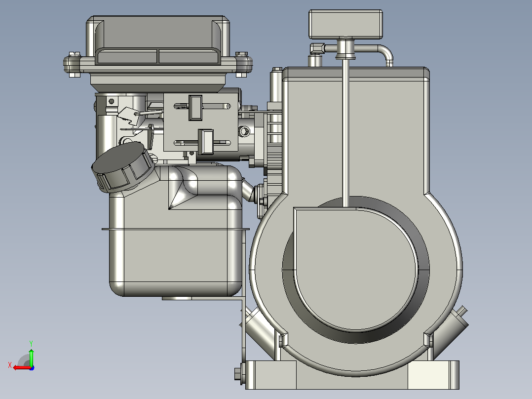Select the round fuel tank cap
532x399 pixels.
pos(123,167)
